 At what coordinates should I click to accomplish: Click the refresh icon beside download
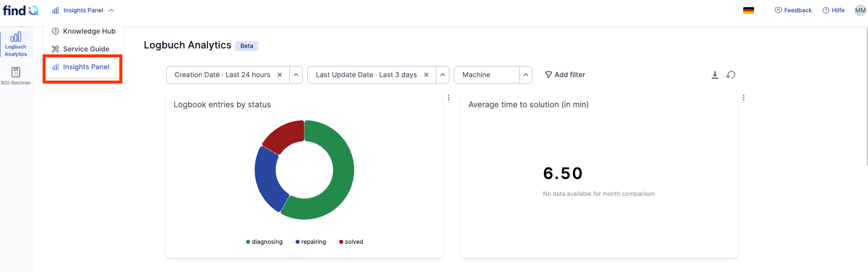point(731,75)
